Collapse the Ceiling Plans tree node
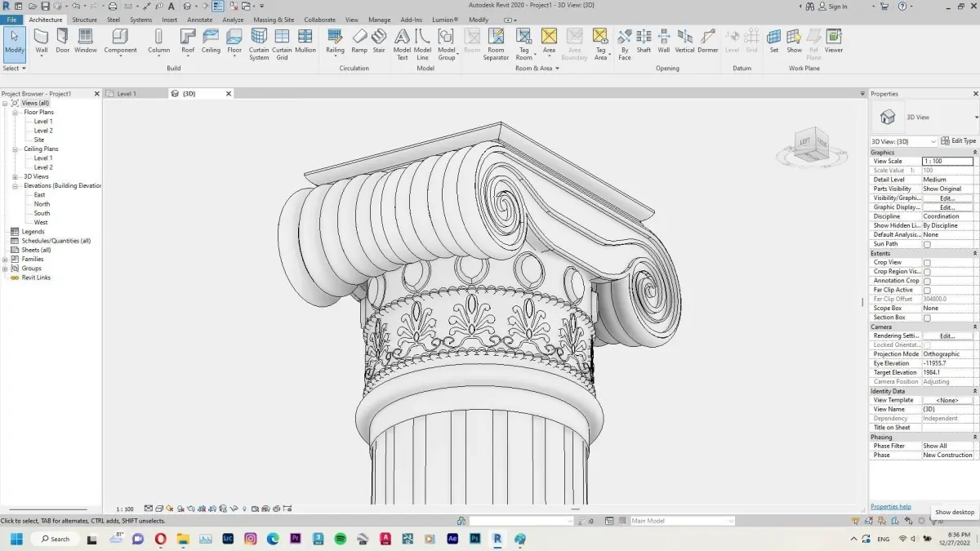 [x=15, y=149]
